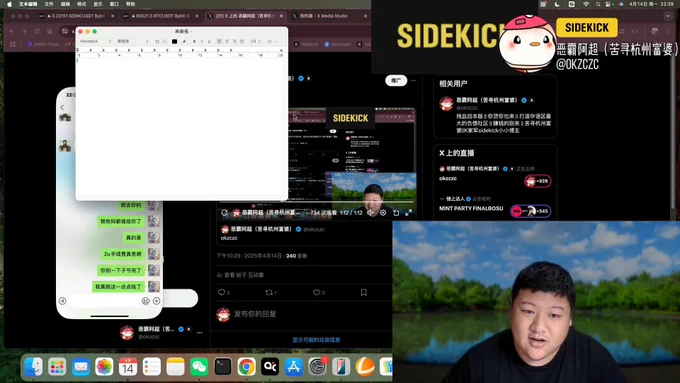Click the picture-in-picture icon on the video

(396, 213)
